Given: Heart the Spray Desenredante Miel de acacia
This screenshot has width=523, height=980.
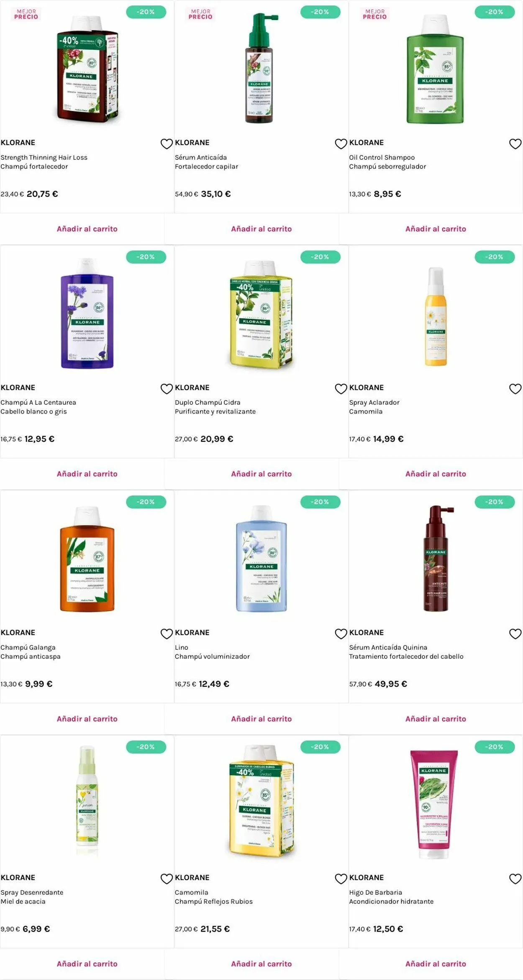Looking at the screenshot, I should [167, 879].
